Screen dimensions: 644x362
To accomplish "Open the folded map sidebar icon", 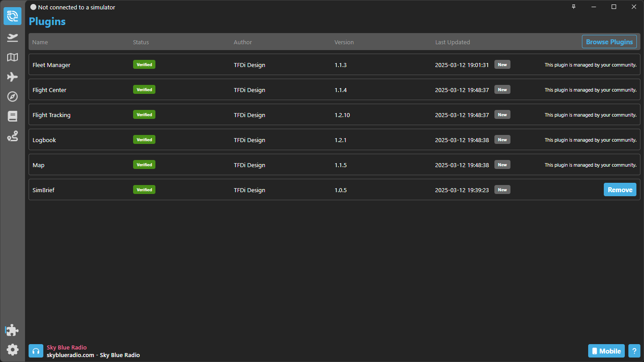I will click(x=13, y=57).
